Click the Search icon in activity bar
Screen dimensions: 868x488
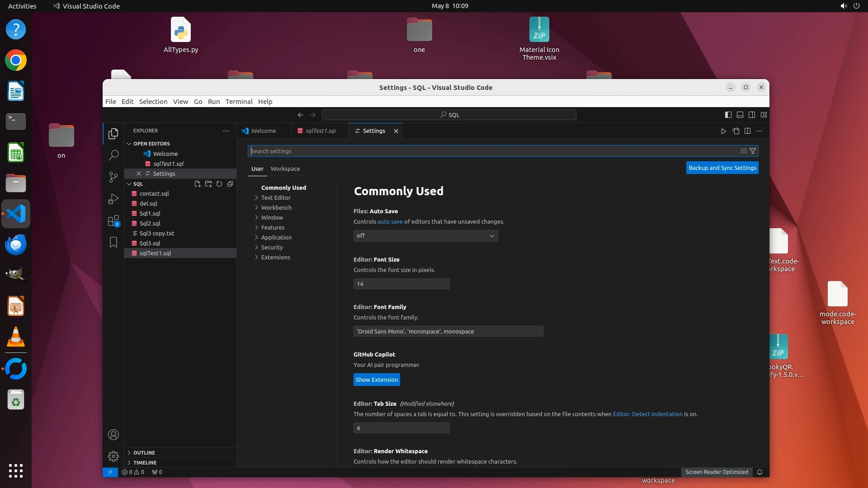tap(113, 155)
